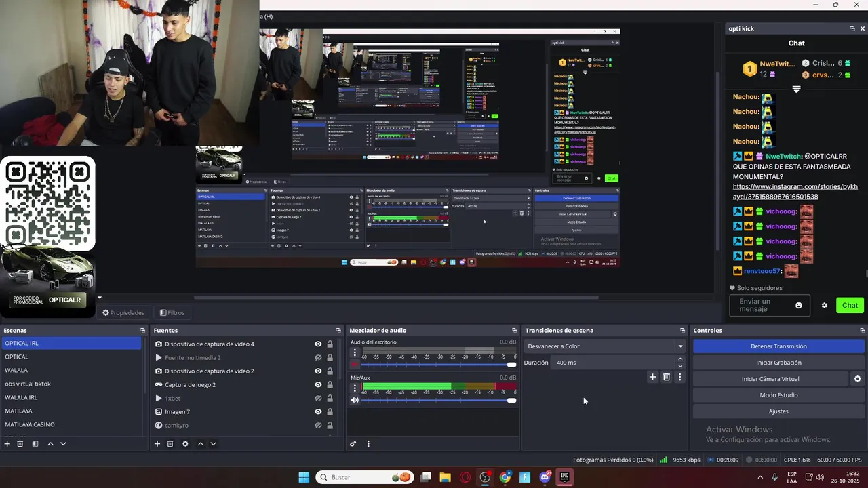This screenshot has width=868, height=488.
Task: Open Instagram stories link in chat
Action: point(795,191)
